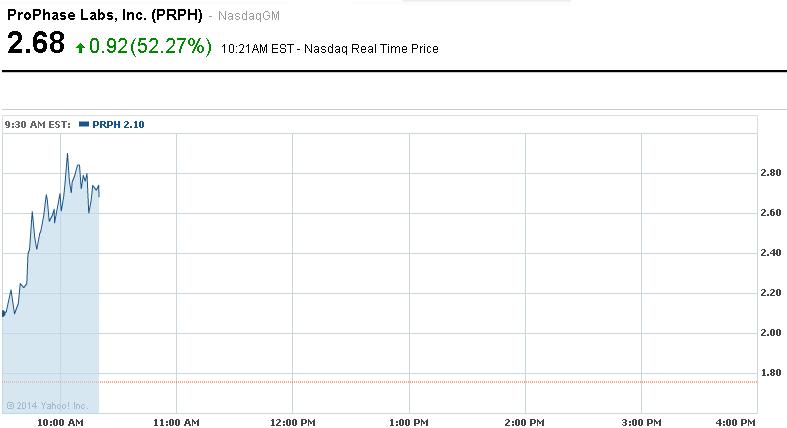Click the 10:00 AM time axis label
Image resolution: width=787 pixels, height=428 pixels.
click(x=60, y=423)
